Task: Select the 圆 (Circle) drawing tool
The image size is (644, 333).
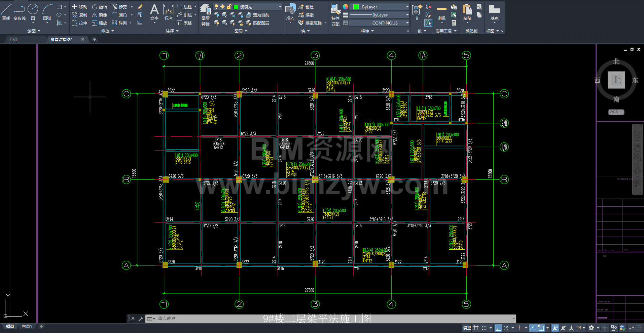Action: click(33, 12)
